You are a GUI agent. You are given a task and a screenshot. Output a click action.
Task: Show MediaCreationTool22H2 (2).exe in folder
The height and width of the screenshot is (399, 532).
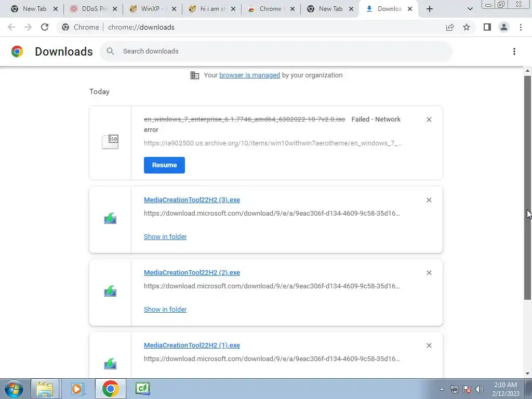(165, 310)
